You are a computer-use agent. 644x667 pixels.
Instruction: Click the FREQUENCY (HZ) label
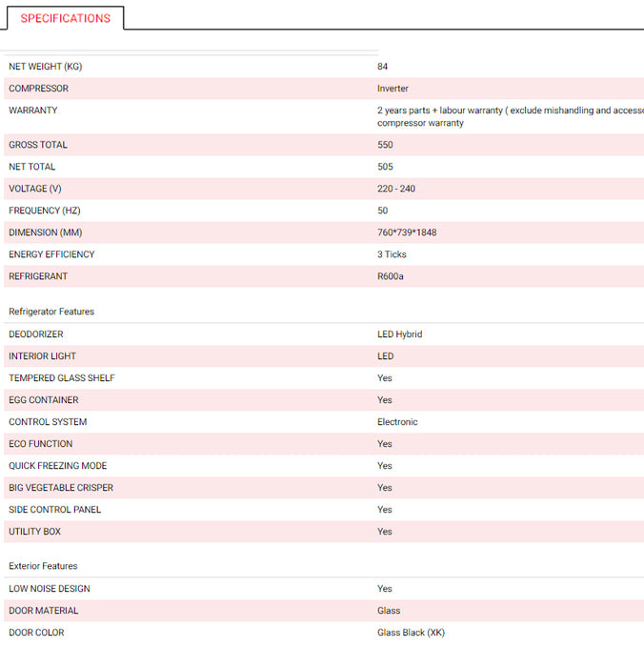[x=46, y=211]
